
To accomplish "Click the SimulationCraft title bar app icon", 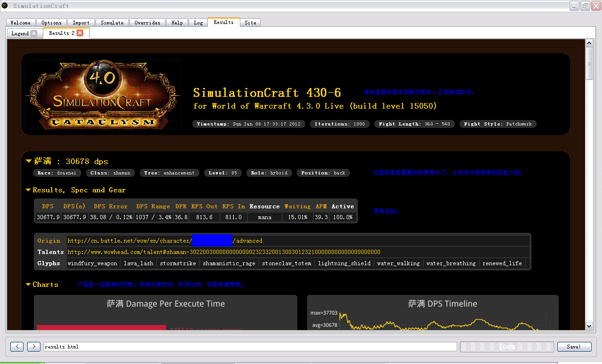I will click(x=5, y=6).
